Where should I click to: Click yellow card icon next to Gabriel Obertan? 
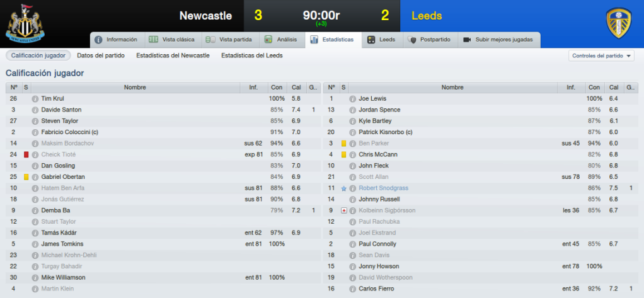[x=26, y=177]
